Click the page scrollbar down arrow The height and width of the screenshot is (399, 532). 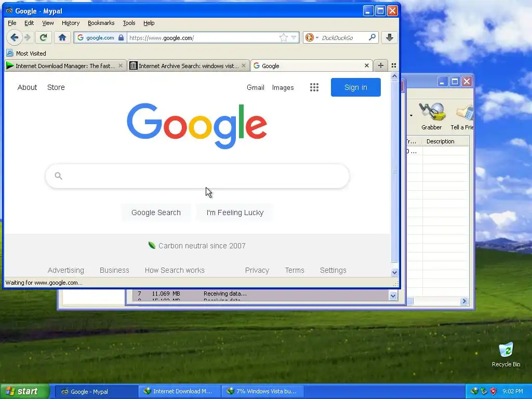[394, 272]
